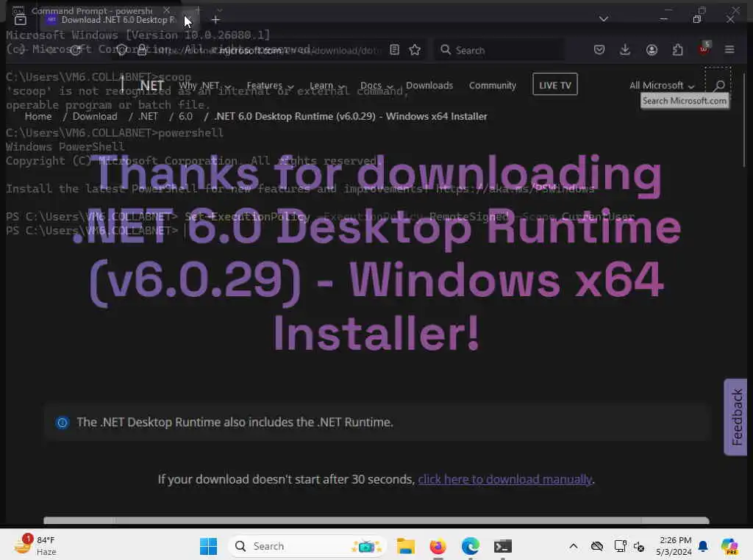Open the clock showing 2:26 PM

click(x=674, y=546)
